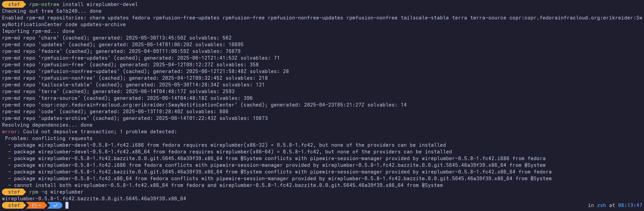Click the 'zsh' shell name label

pyautogui.click(x=601, y=205)
